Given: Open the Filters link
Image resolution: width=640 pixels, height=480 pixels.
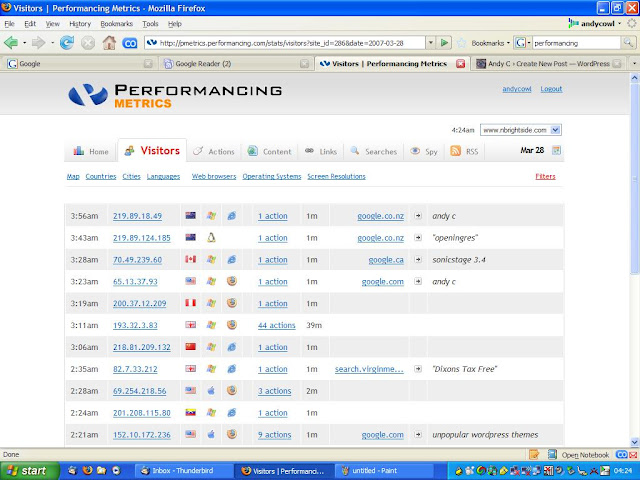Looking at the screenshot, I should click(545, 176).
